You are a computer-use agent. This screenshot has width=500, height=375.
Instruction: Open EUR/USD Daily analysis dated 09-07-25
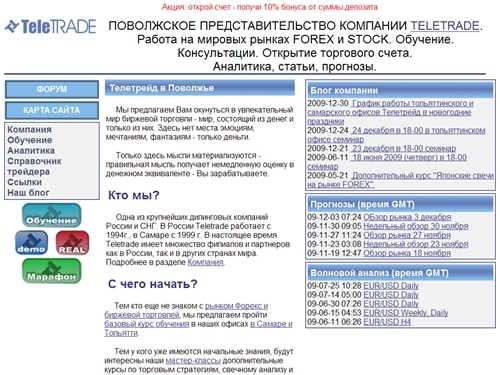coord(391,286)
